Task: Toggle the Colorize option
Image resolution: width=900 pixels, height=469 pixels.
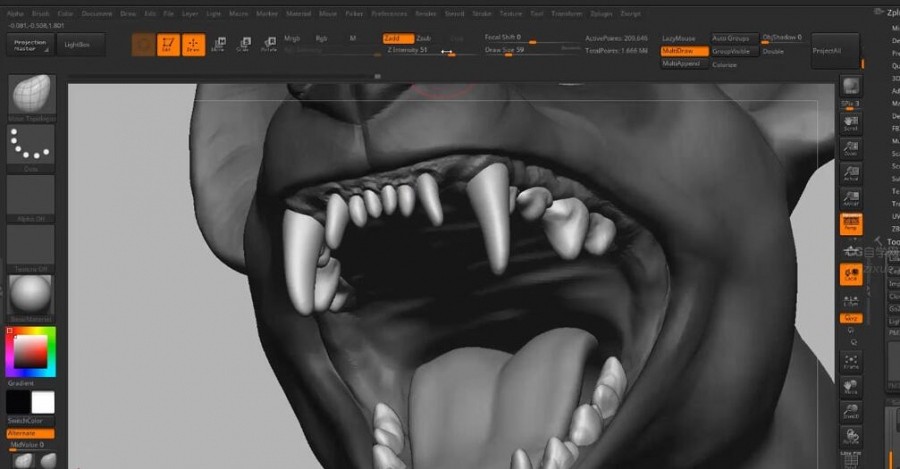Action: [x=725, y=64]
